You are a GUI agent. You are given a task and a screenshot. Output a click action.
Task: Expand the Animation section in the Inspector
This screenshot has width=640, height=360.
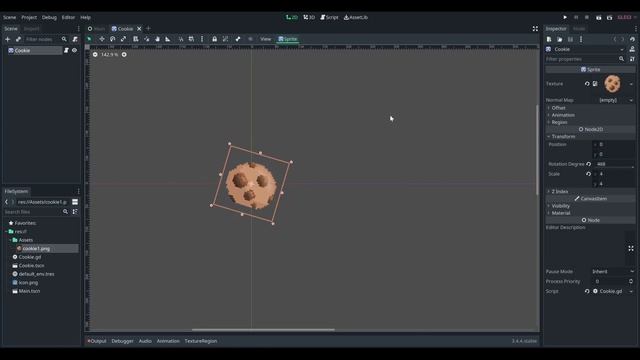coord(590,115)
